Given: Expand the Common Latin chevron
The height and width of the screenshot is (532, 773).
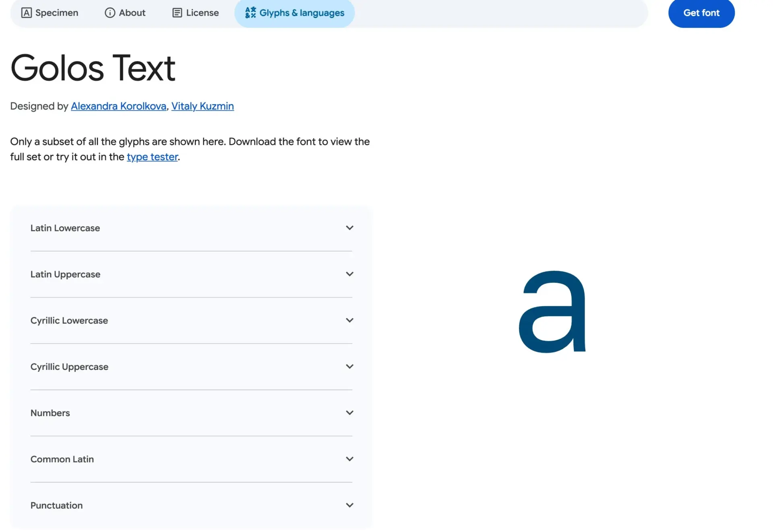Looking at the screenshot, I should [x=349, y=459].
